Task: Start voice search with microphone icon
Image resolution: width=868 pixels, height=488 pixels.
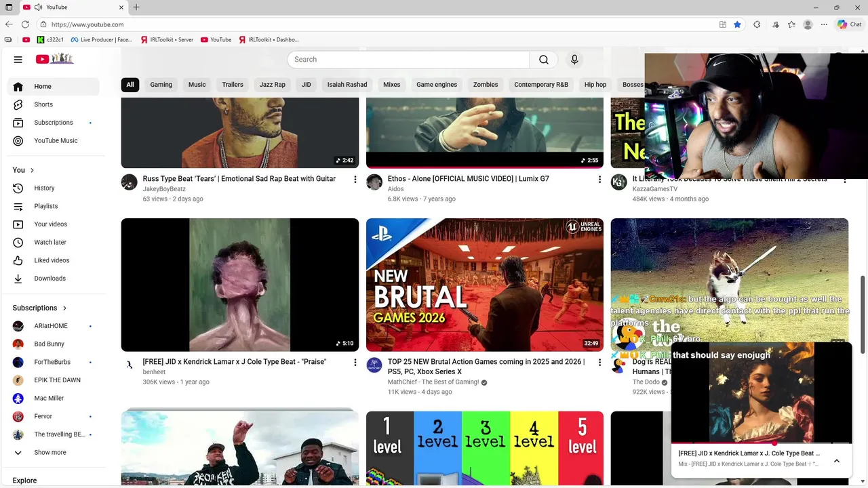Action: (x=574, y=60)
